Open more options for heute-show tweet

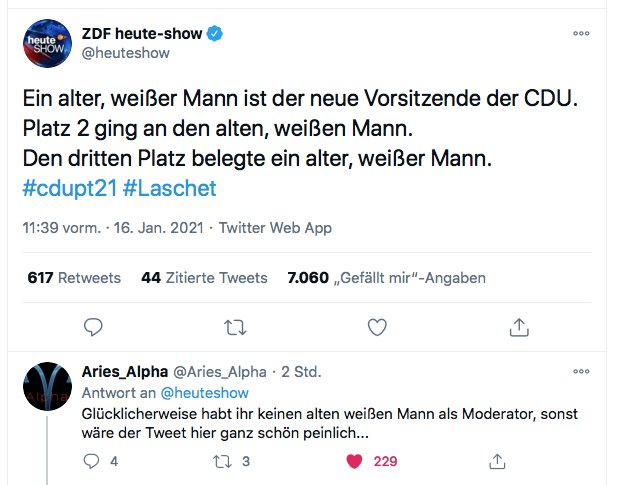point(581,34)
